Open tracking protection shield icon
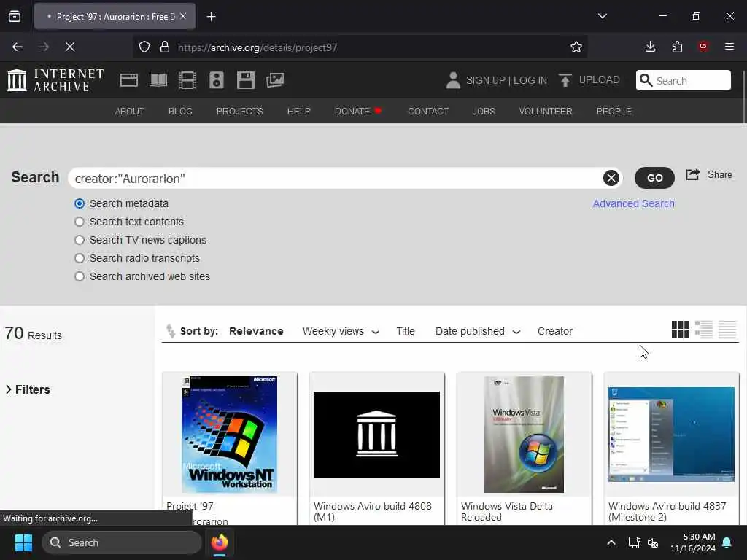Screen dimensions: 747x560 (x=144, y=47)
